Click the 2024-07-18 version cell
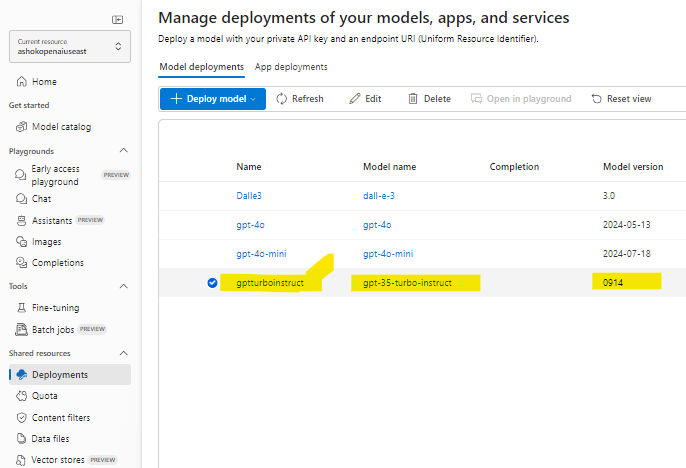 pos(626,254)
